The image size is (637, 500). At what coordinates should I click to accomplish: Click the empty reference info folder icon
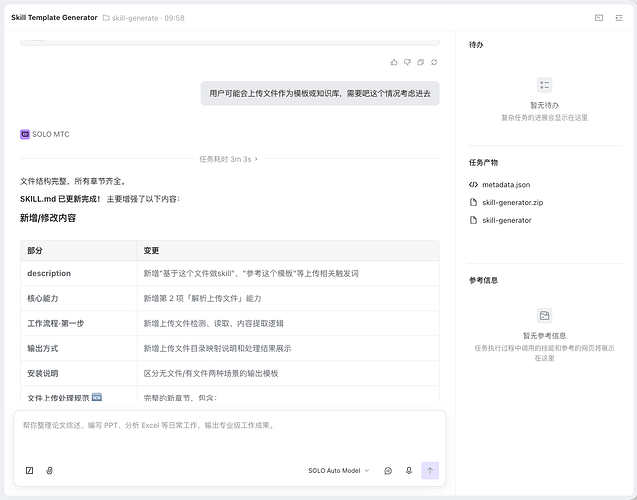544,316
